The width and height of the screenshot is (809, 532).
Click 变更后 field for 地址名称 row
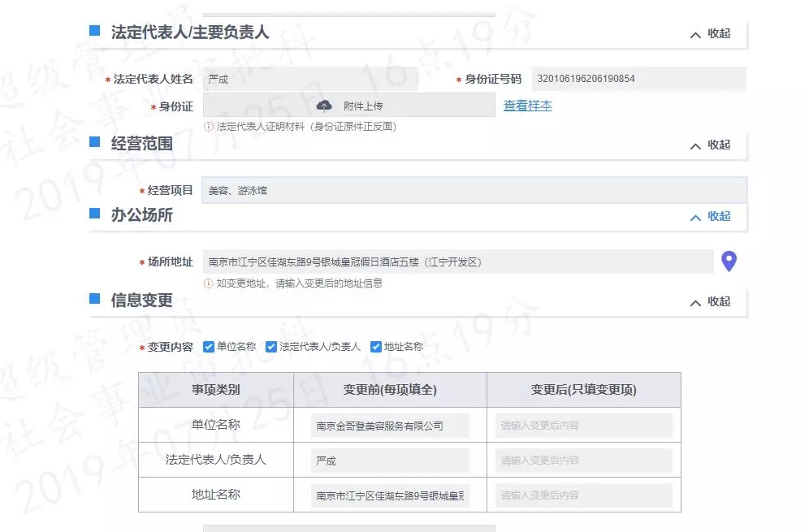pyautogui.click(x=583, y=495)
